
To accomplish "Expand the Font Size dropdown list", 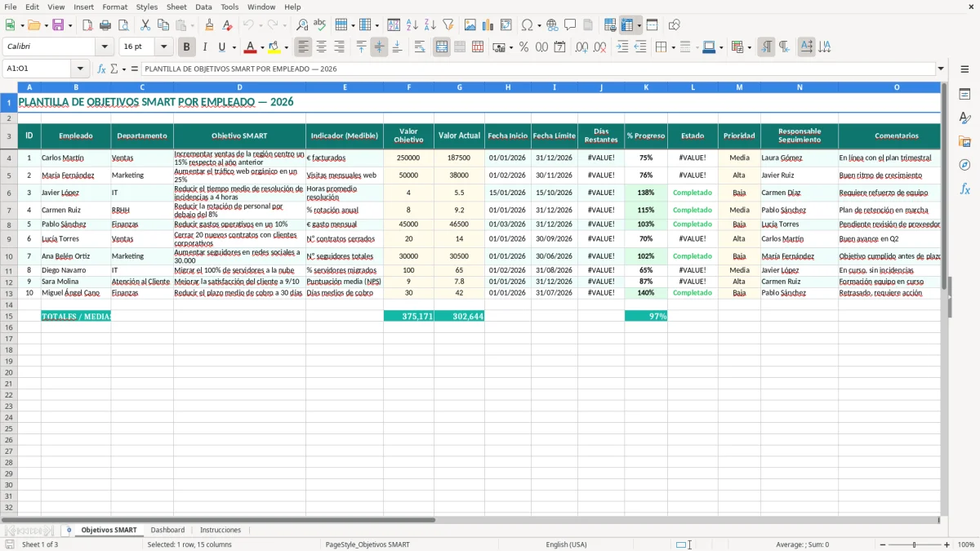I will [163, 47].
